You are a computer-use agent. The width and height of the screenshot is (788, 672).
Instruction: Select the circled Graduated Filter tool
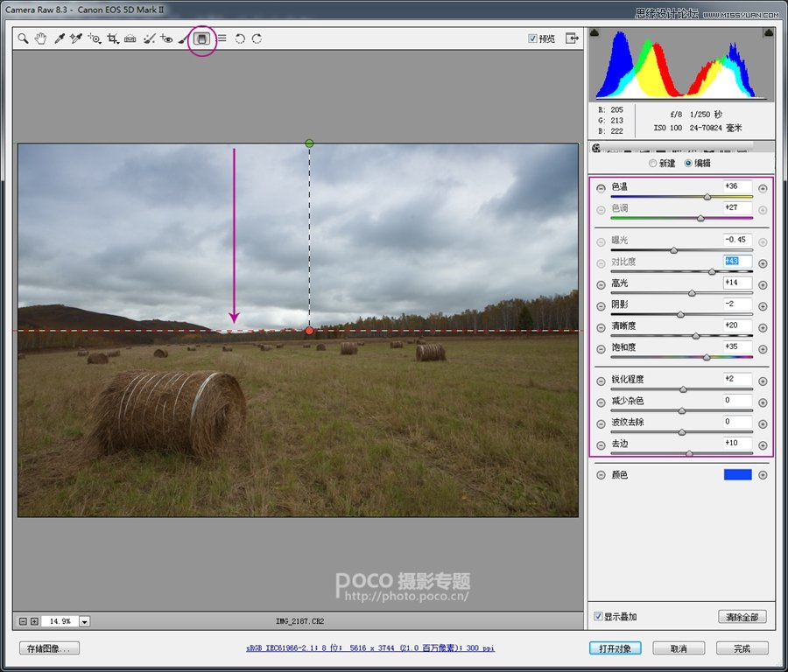(202, 38)
